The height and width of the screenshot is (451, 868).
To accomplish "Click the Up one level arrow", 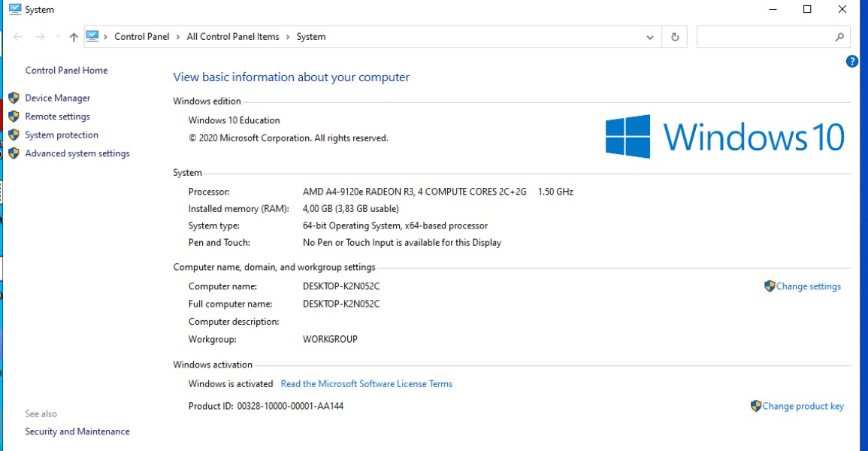I will 74,37.
